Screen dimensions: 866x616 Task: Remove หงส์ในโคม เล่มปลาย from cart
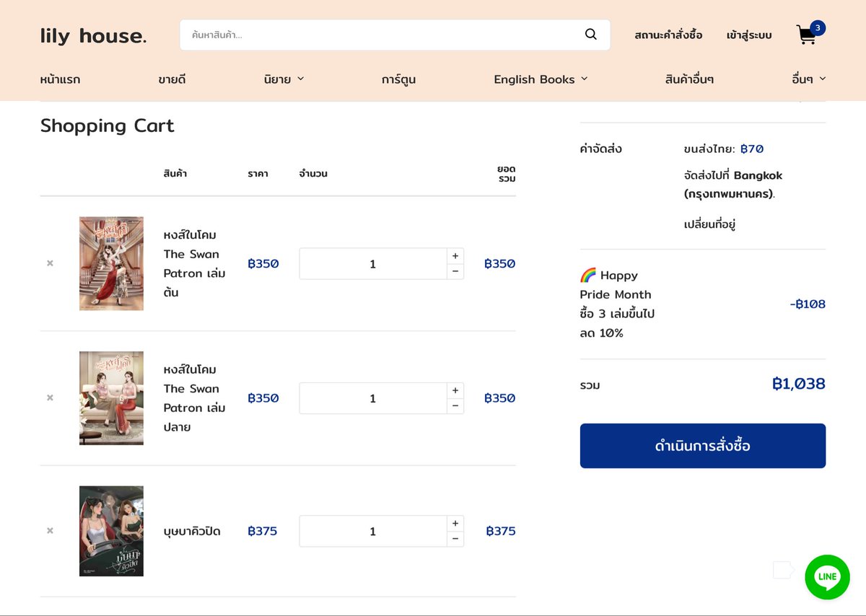[50, 397]
